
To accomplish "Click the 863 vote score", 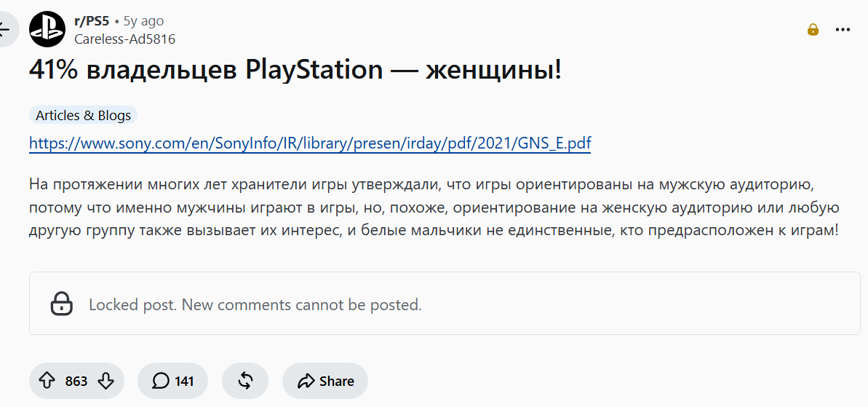I will [76, 381].
